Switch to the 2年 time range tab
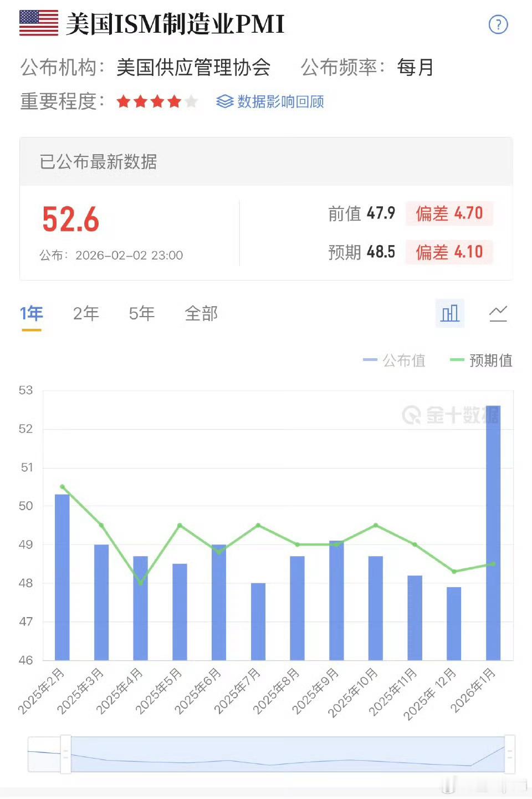 click(86, 313)
